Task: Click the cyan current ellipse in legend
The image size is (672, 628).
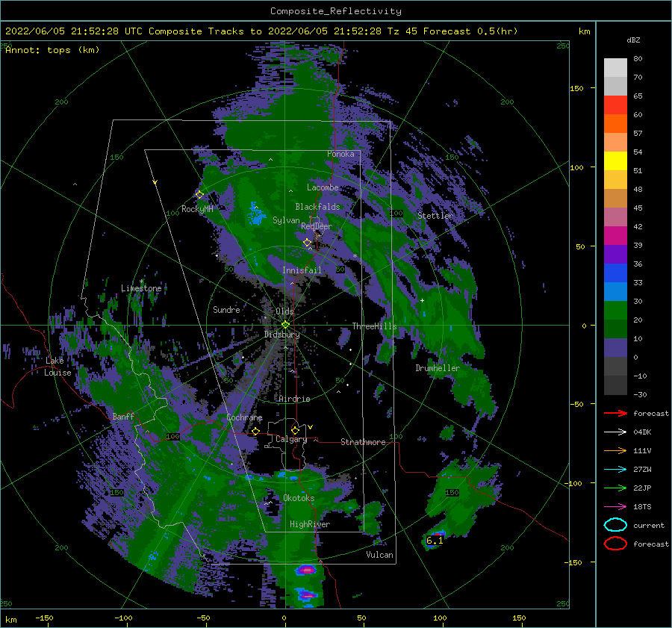Action: (x=615, y=525)
